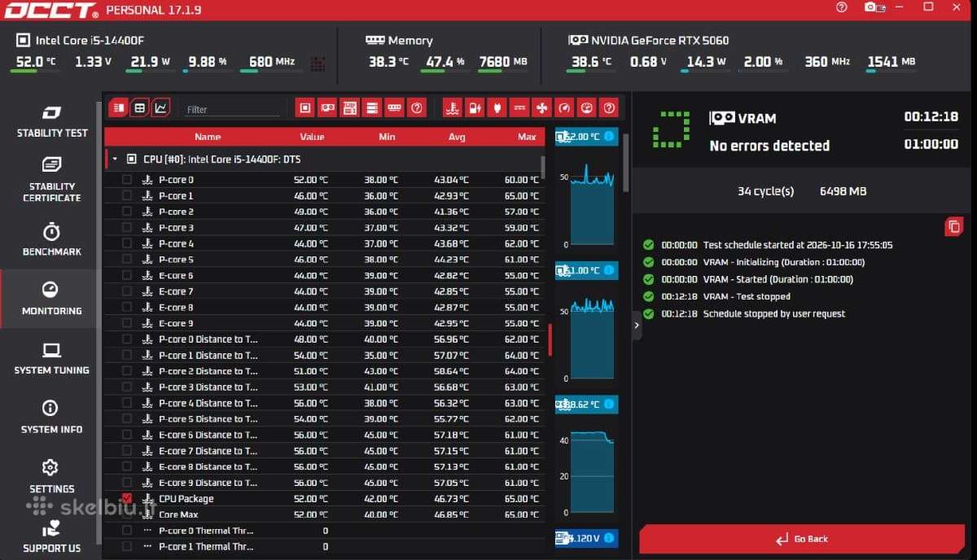Image resolution: width=977 pixels, height=560 pixels.
Task: Toggle the storage sensor filter icon
Action: [x=372, y=107]
